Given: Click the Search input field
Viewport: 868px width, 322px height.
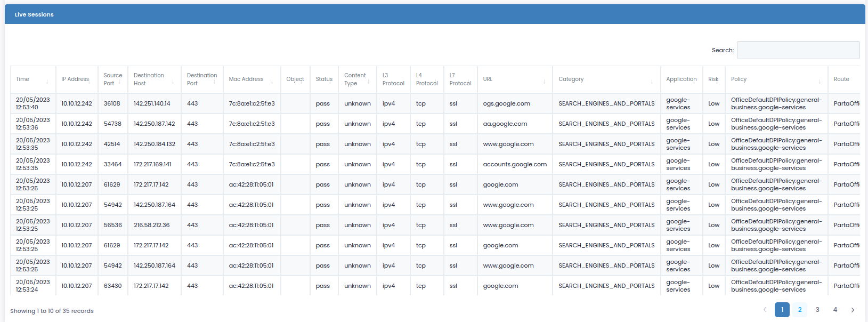Looking at the screenshot, I should 798,50.
